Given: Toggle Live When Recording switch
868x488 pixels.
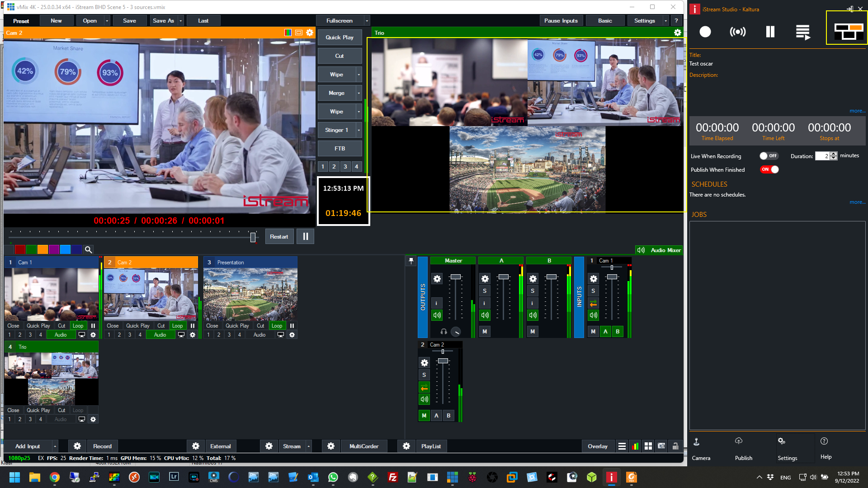Looking at the screenshot, I should click(x=769, y=156).
